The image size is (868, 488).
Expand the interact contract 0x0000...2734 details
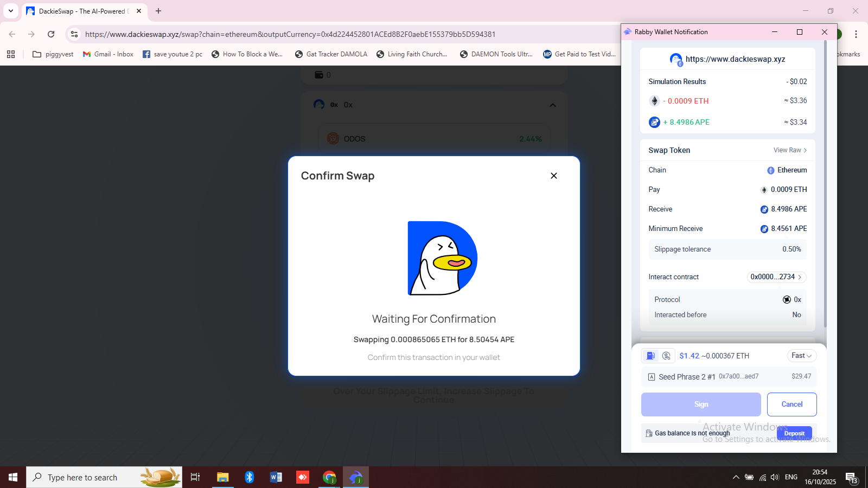(776, 277)
